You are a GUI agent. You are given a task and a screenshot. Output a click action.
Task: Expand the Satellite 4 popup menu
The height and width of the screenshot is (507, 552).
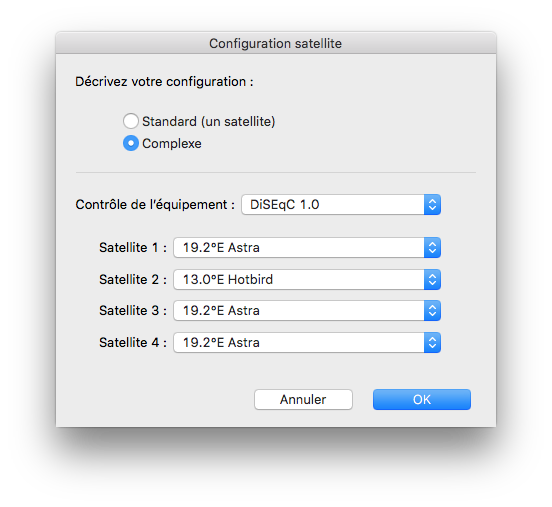click(x=307, y=343)
